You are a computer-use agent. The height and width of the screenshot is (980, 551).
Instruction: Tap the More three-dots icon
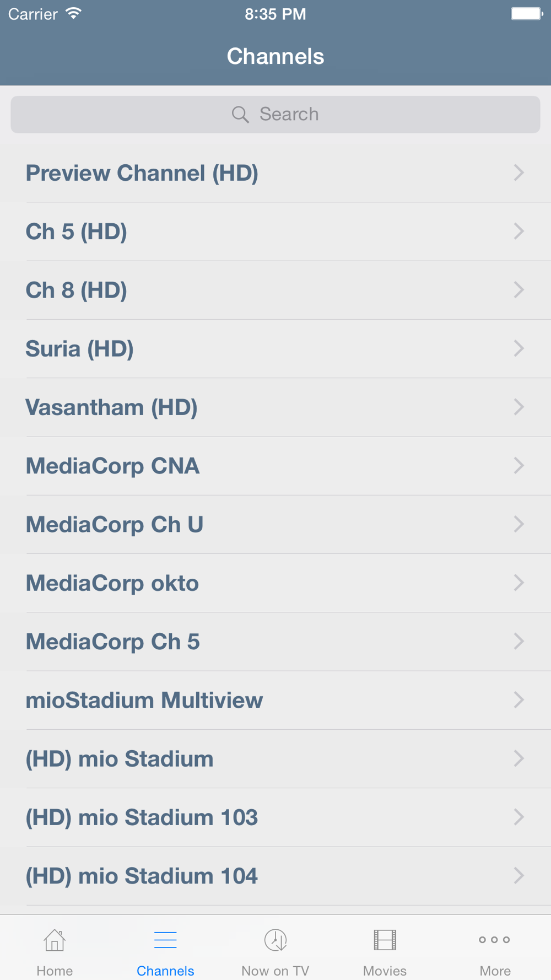pos(494,940)
